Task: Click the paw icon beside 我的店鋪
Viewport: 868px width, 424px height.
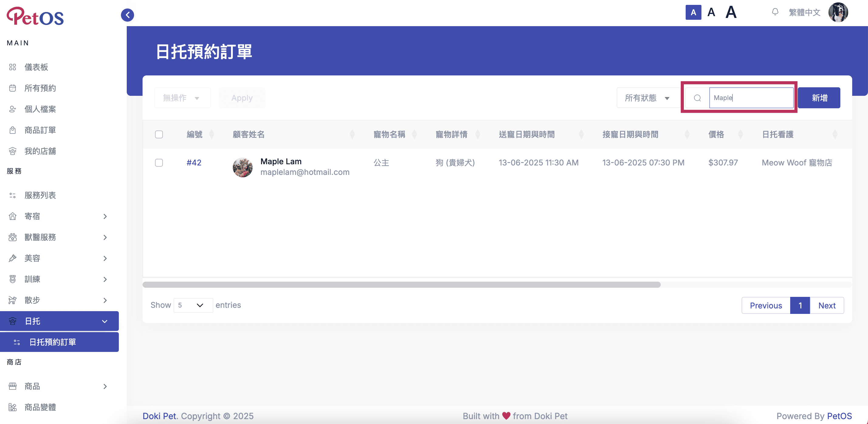Action: pyautogui.click(x=12, y=151)
